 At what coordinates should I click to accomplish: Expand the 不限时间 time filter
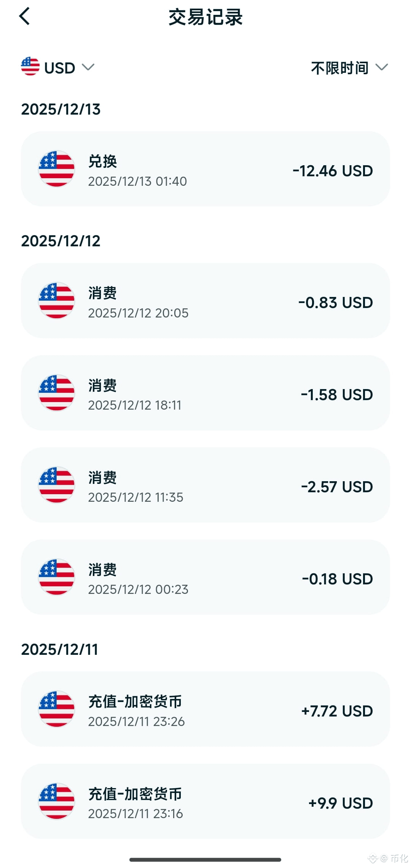(349, 68)
